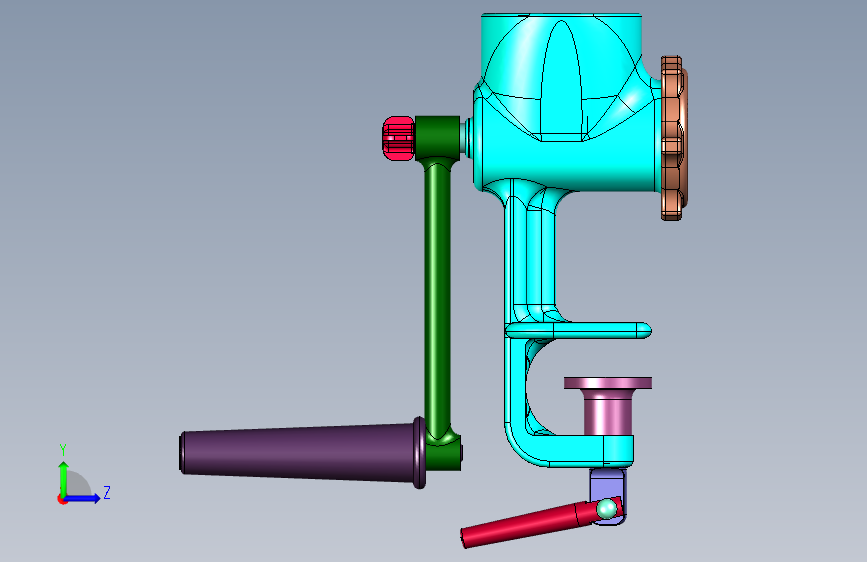Click the green Y axis arrow of triad
The width and height of the screenshot is (867, 562).
63,479
